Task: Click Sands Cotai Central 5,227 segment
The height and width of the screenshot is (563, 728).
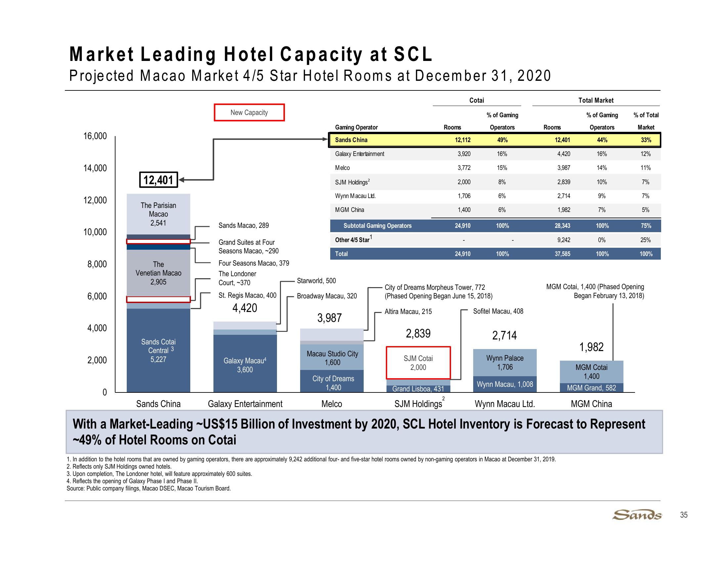Action: [x=158, y=350]
